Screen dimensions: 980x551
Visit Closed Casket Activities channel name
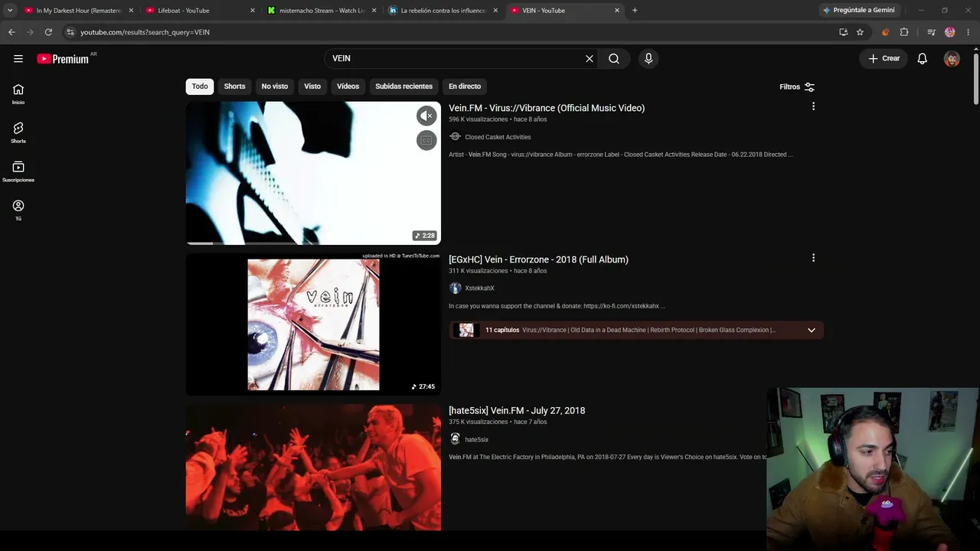(x=498, y=137)
